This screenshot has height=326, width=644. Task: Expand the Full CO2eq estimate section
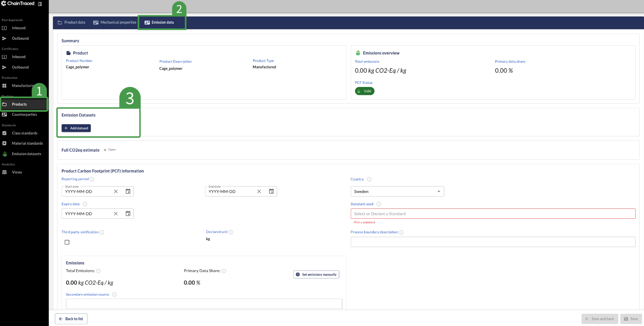[x=105, y=150]
